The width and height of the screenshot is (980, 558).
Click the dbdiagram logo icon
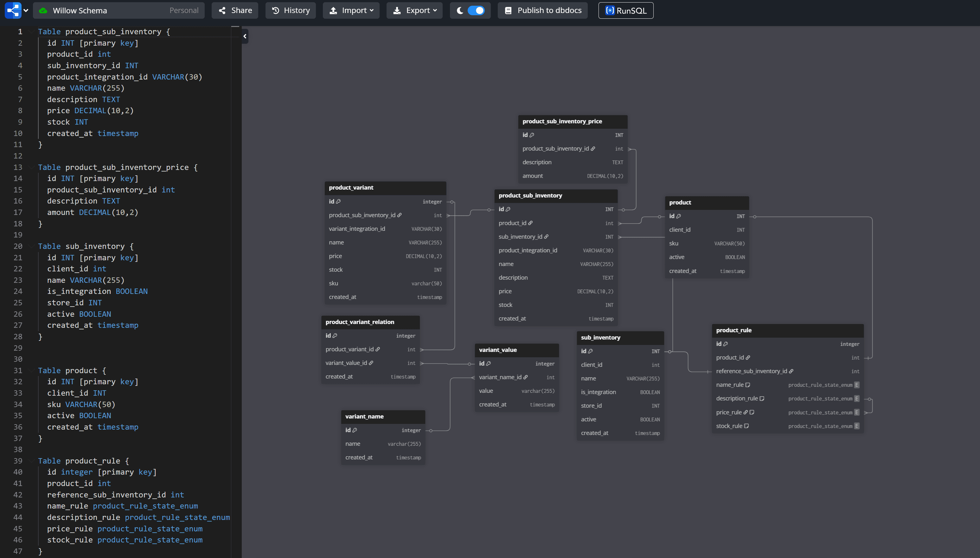click(13, 10)
